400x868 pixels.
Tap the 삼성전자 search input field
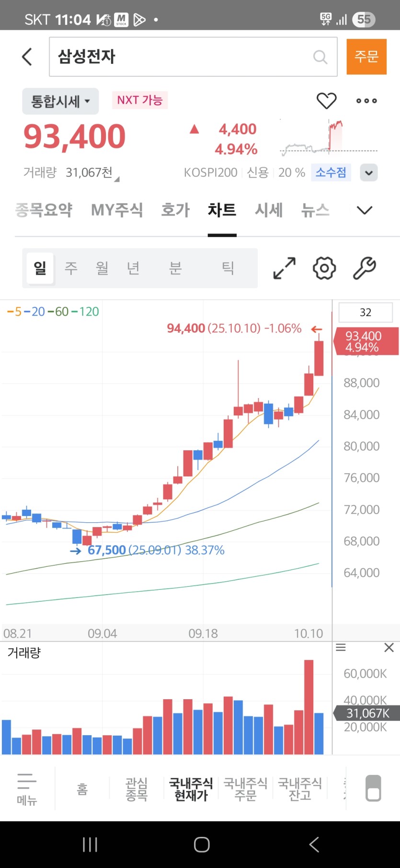coord(182,57)
